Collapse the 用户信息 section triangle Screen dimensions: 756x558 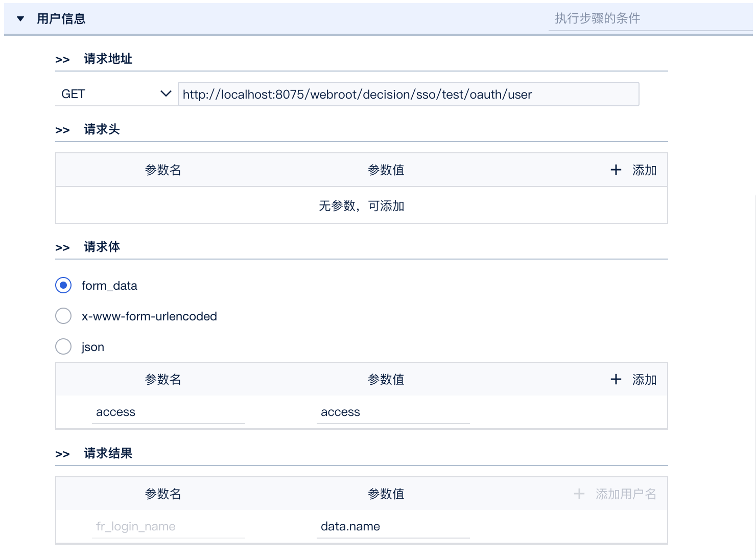20,19
